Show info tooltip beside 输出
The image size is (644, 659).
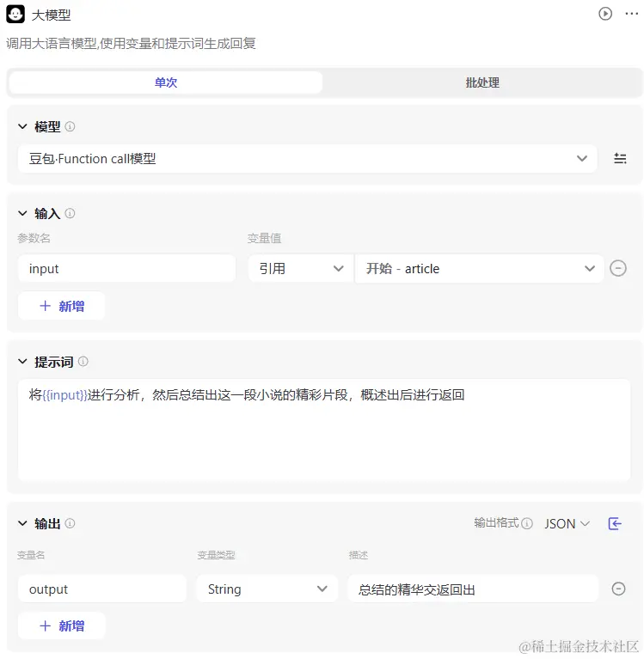[x=71, y=523]
